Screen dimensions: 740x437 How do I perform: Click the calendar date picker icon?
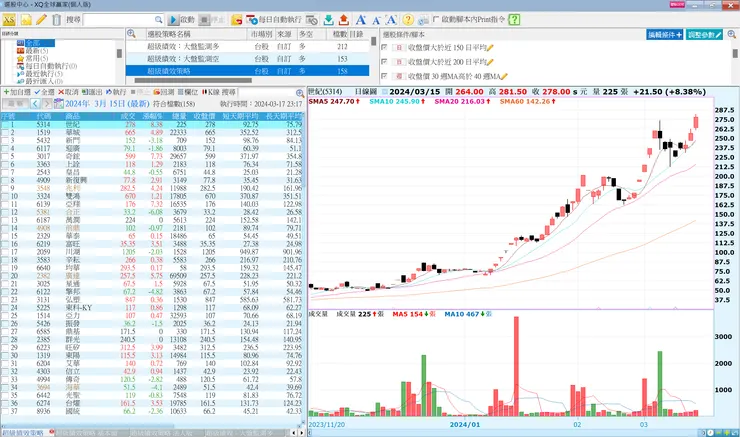point(59,103)
